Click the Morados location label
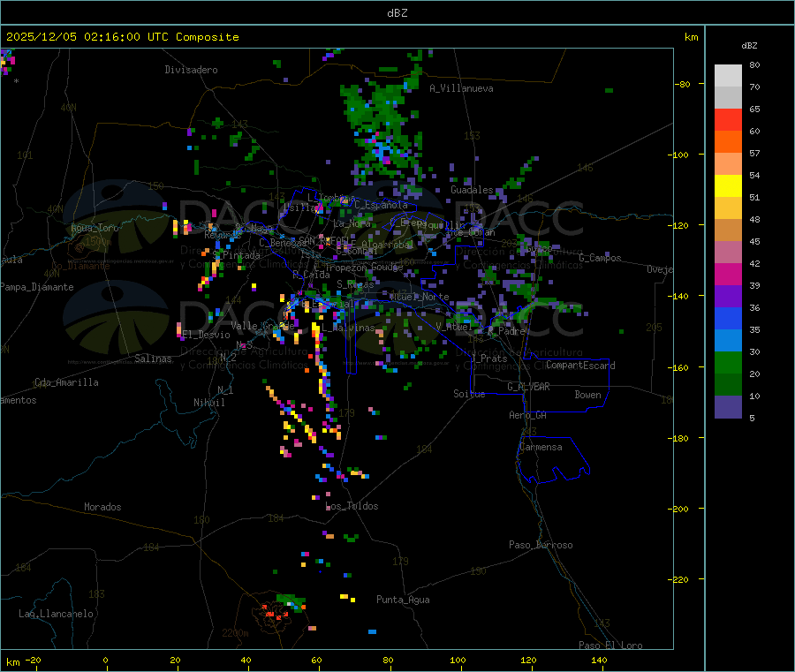The height and width of the screenshot is (672, 795). (x=102, y=507)
